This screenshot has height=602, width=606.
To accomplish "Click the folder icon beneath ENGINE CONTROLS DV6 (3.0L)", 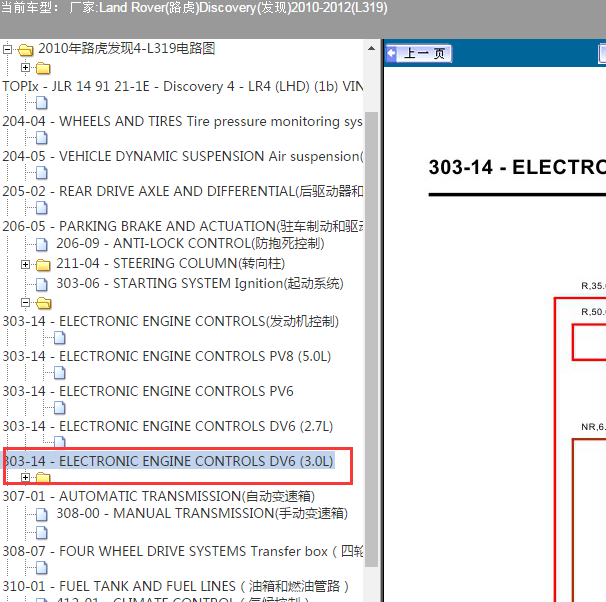I will 43,478.
